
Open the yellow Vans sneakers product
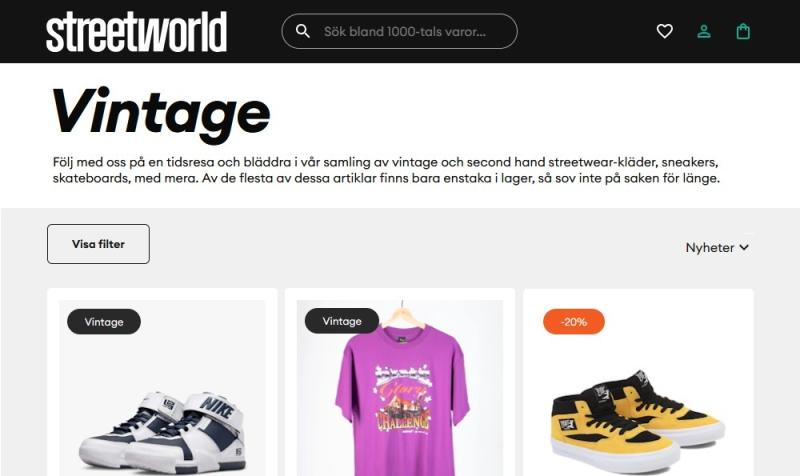tap(638, 416)
